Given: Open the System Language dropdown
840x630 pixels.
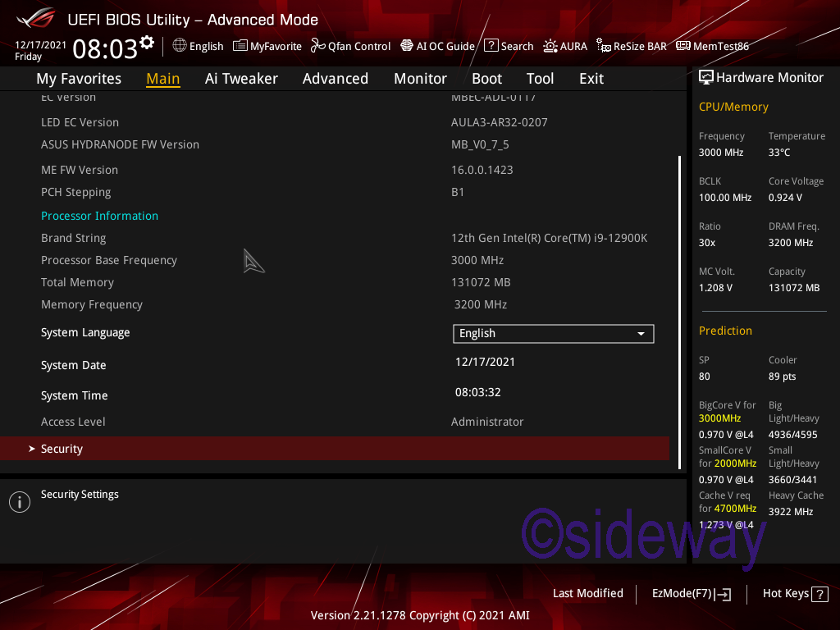Looking at the screenshot, I should point(554,333).
